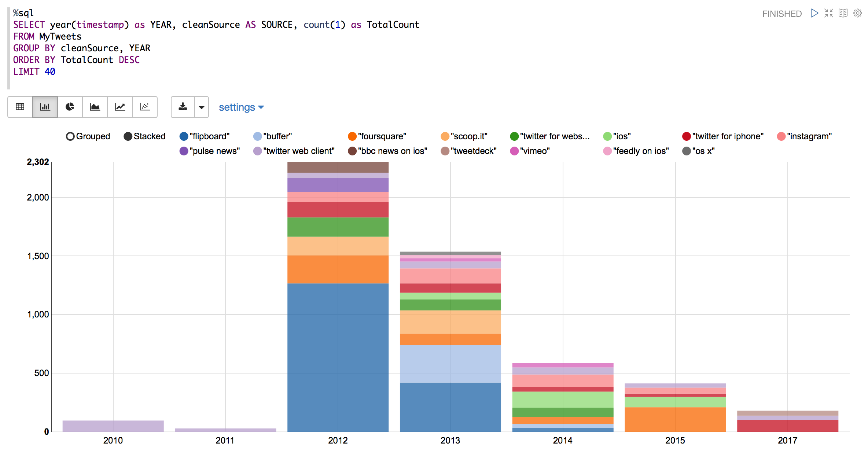Select the Stacked radio option
The height and width of the screenshot is (456, 868).
(x=128, y=136)
